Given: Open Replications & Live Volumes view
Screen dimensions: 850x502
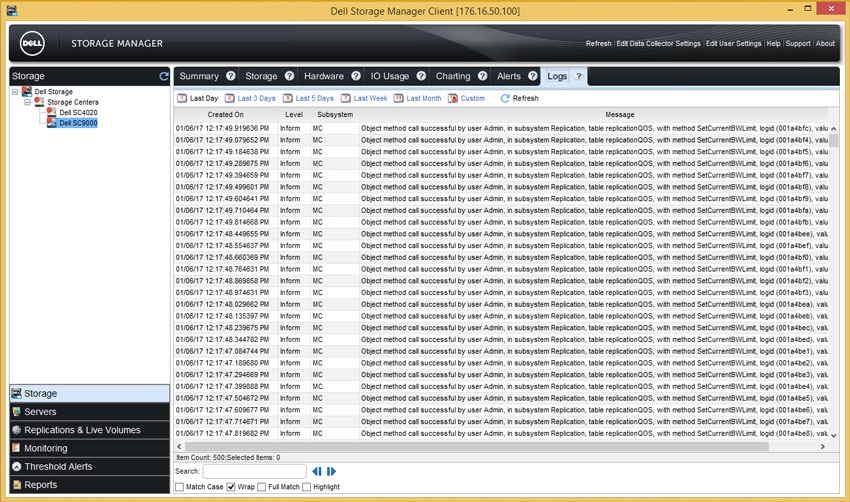Looking at the screenshot, I should pyautogui.click(x=89, y=430).
